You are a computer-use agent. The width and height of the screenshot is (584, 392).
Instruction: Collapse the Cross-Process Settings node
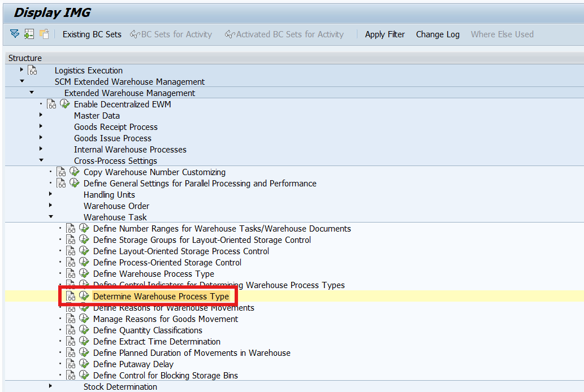[x=41, y=160]
